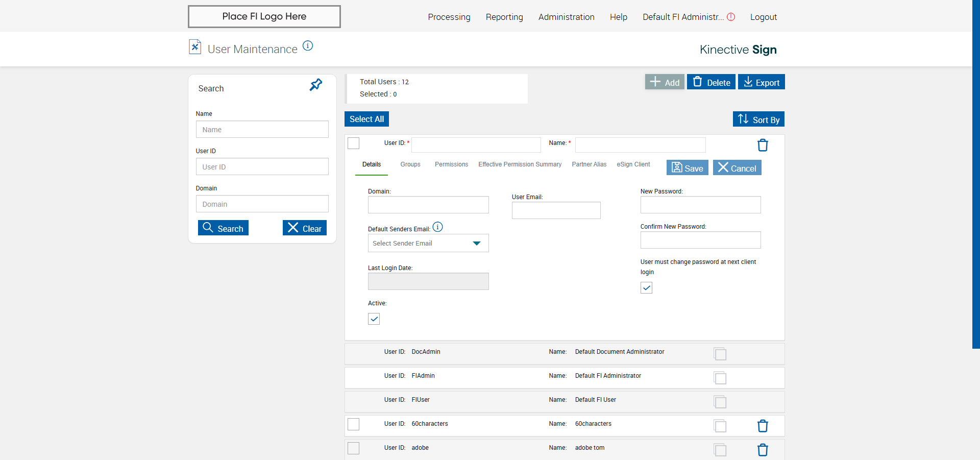Viewport: 980px width, 460px height.
Task: Select the 60characters user checkbox
Action: pos(353,424)
